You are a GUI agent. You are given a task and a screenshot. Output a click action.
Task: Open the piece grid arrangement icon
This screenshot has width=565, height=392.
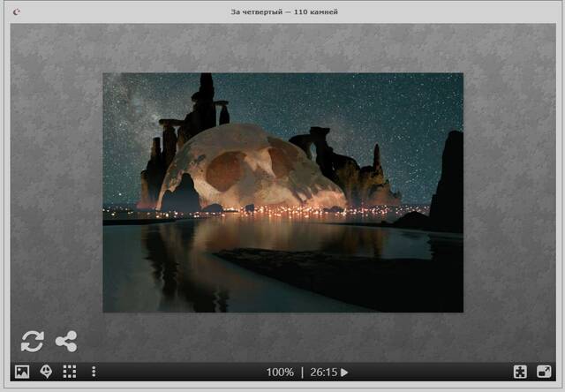pos(70,373)
